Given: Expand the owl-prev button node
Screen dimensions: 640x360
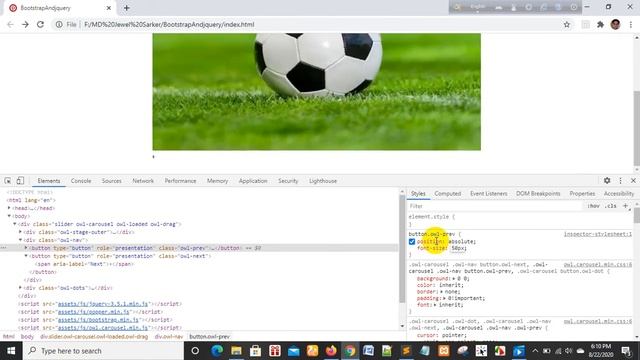Looking at the screenshot, I should [26, 248].
